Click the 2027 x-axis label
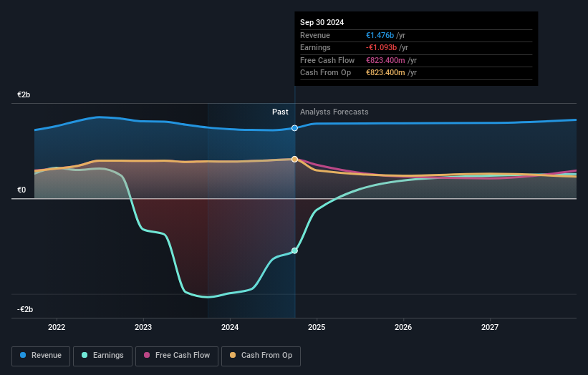588x375 pixels. click(x=490, y=327)
